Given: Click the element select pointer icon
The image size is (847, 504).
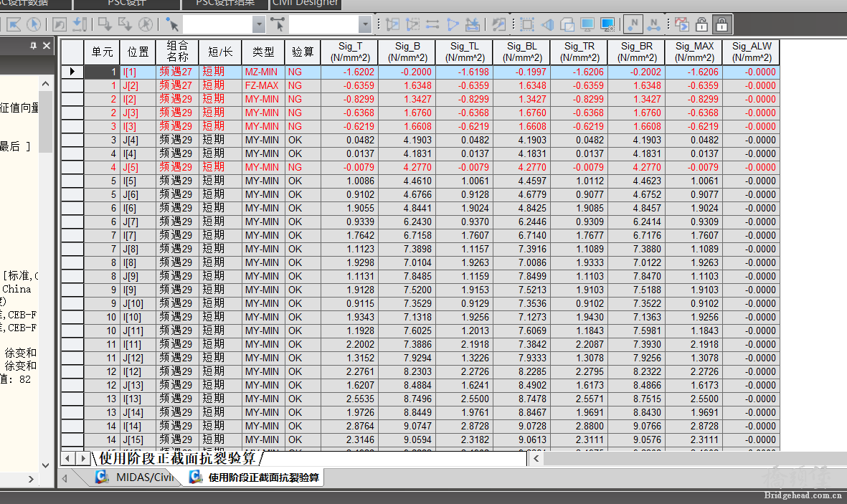Looking at the screenshot, I should pos(278,24).
